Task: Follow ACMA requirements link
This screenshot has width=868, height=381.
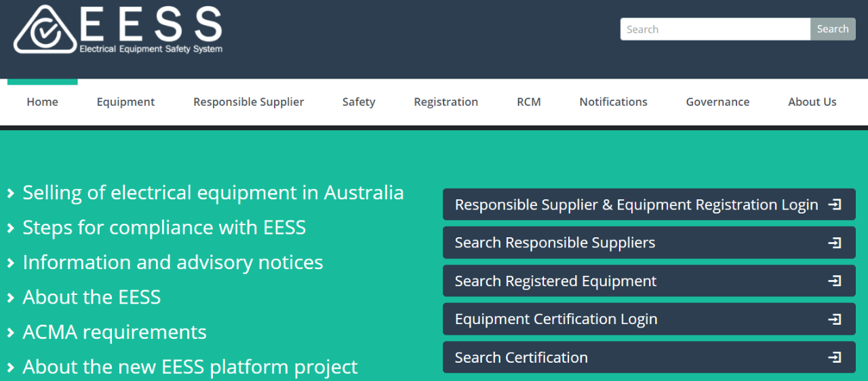Action: [x=115, y=332]
